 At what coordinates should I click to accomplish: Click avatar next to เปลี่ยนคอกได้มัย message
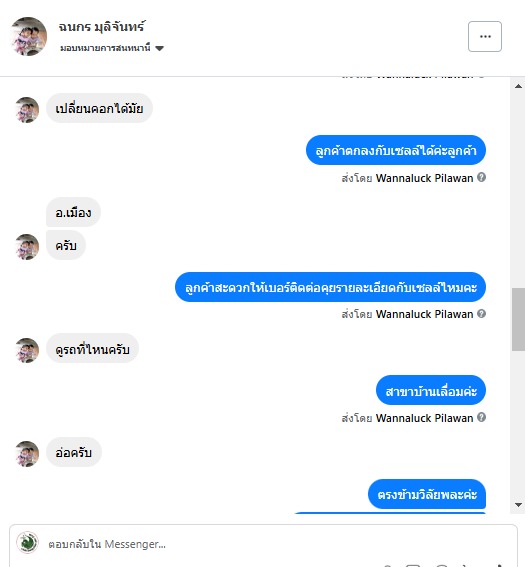point(27,110)
